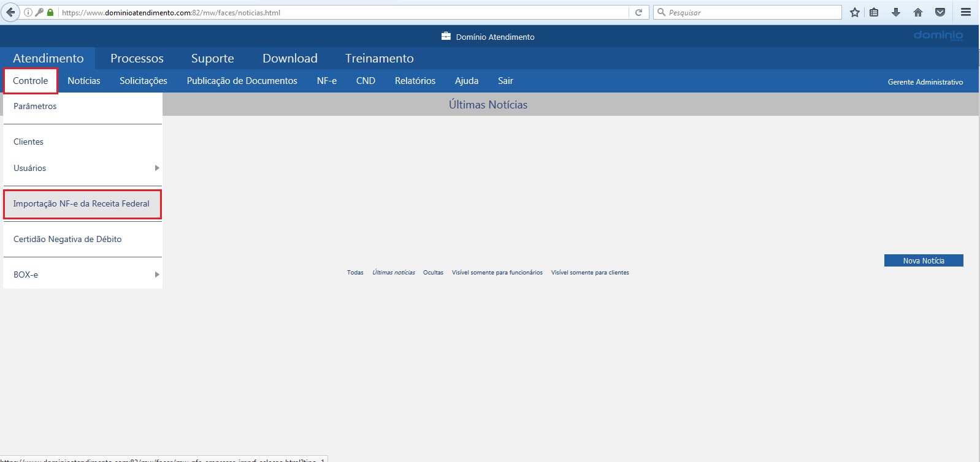
Task: Open the CND menu
Action: [x=366, y=81]
